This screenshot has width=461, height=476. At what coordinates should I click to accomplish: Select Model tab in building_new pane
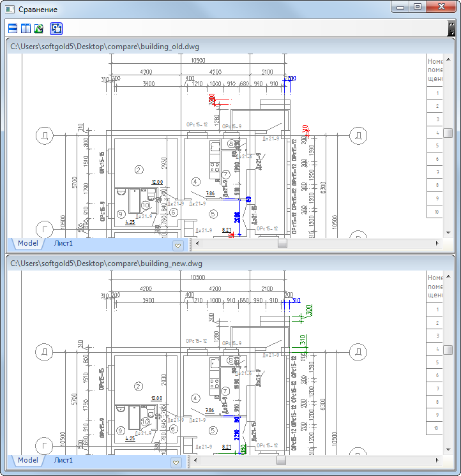click(27, 460)
